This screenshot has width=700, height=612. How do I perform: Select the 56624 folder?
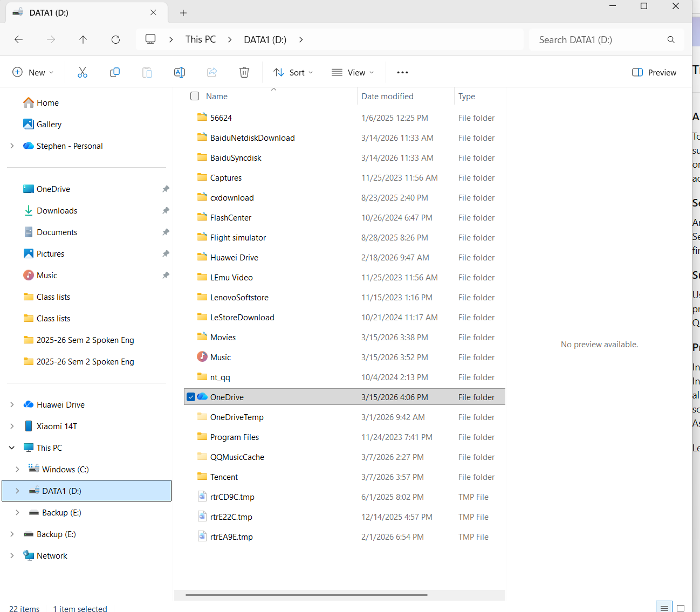pyautogui.click(x=345, y=118)
